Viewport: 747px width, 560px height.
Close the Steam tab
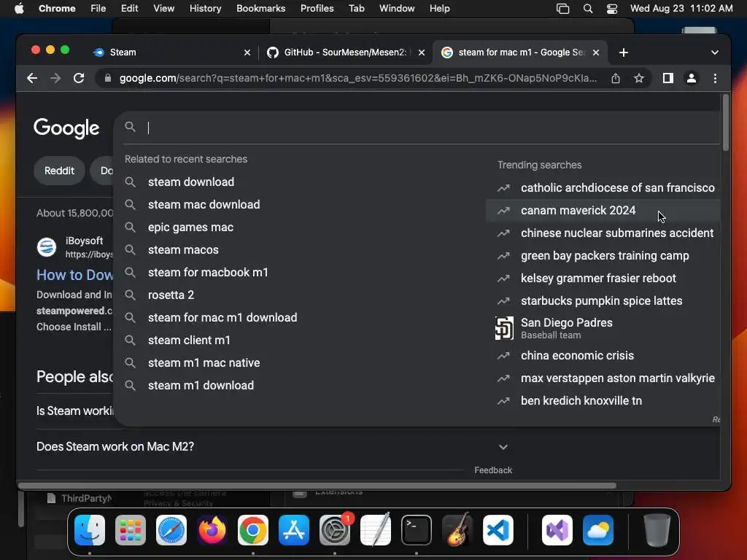[x=247, y=52]
